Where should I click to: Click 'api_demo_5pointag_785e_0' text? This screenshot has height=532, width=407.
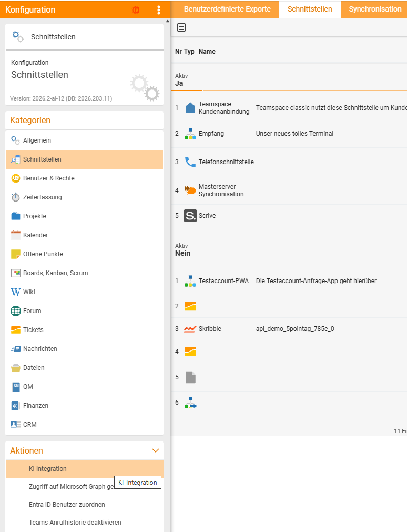click(x=295, y=329)
